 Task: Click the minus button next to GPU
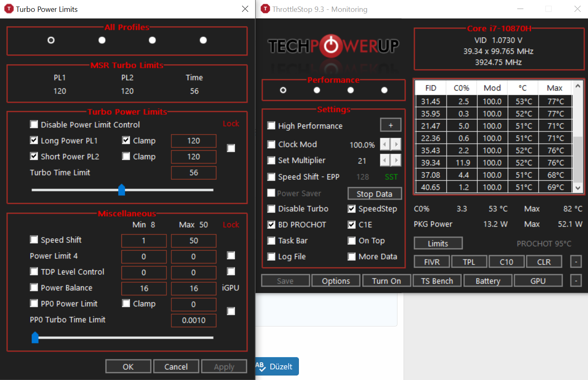pos(576,281)
